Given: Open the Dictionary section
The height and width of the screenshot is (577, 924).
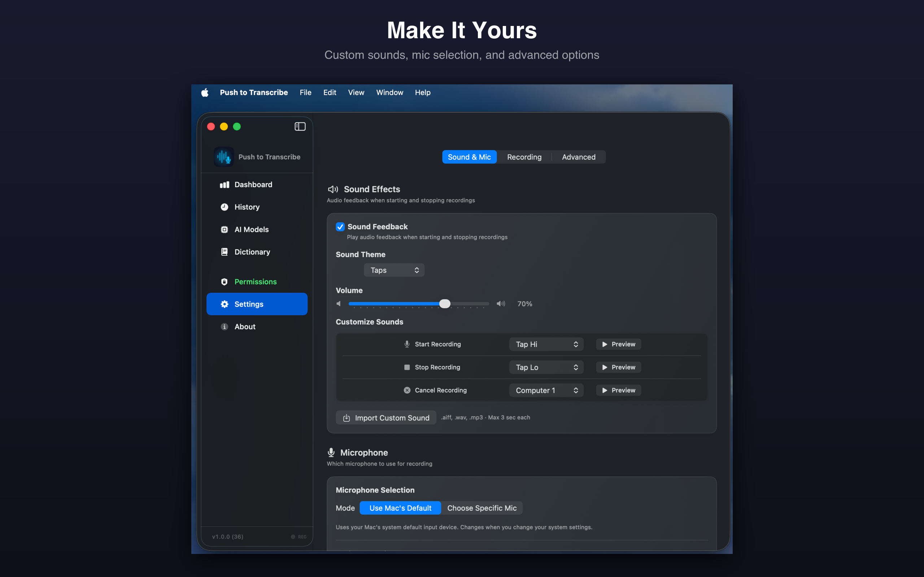Looking at the screenshot, I should [x=252, y=252].
